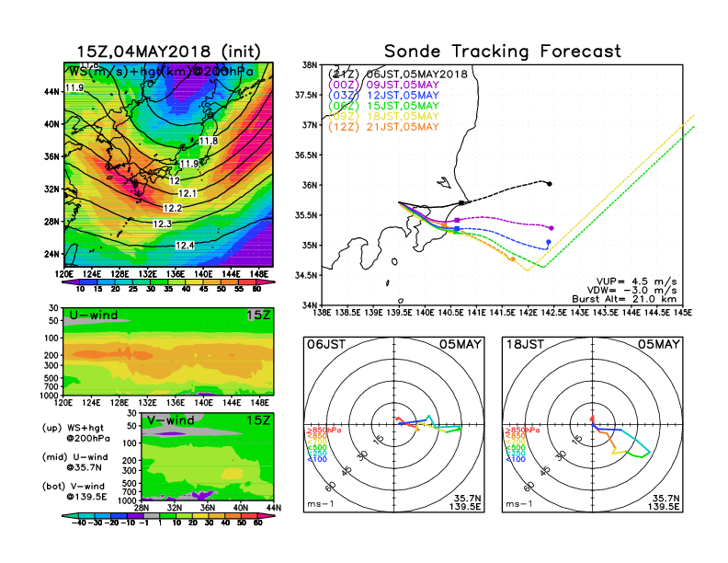The height and width of the screenshot is (563, 728).
Task: Click the '15Z,04MAY2018 (init)' title
Action: [169, 52]
